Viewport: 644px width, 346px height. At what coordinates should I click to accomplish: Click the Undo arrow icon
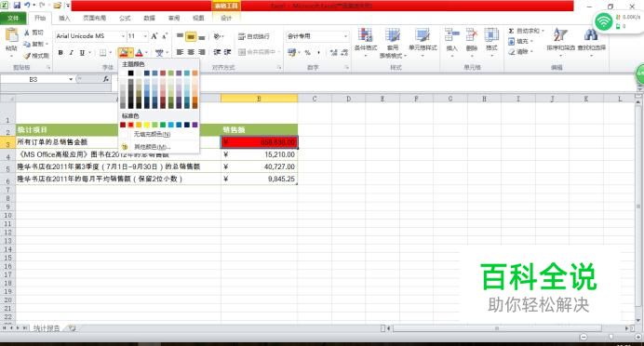(27, 6)
